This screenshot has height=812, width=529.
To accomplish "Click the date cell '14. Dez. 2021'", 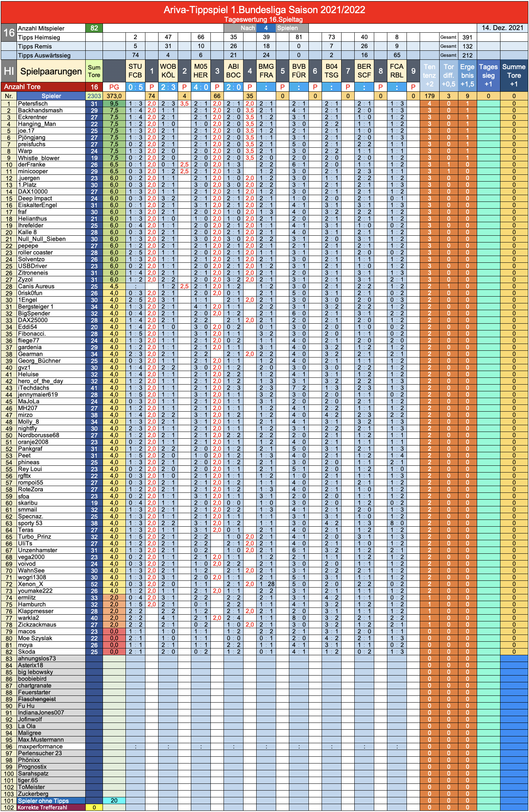I will 502,28.
